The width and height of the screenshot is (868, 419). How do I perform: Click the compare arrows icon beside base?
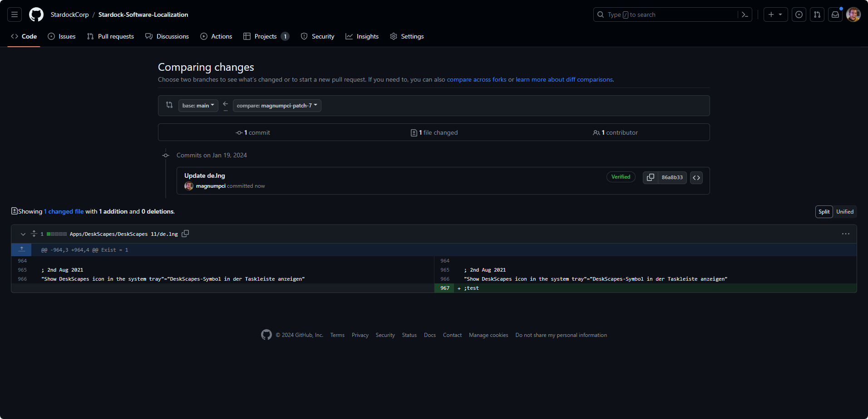point(169,105)
